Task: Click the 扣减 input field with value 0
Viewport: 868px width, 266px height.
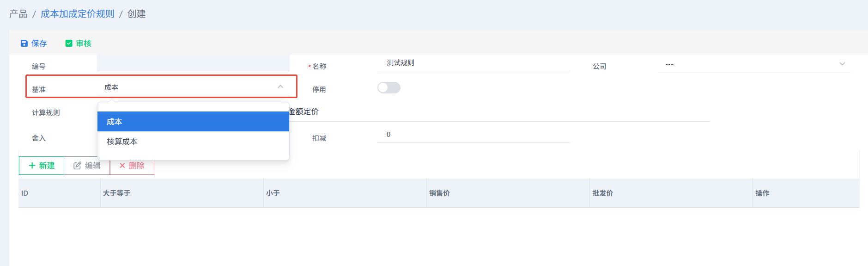Action: coord(473,135)
